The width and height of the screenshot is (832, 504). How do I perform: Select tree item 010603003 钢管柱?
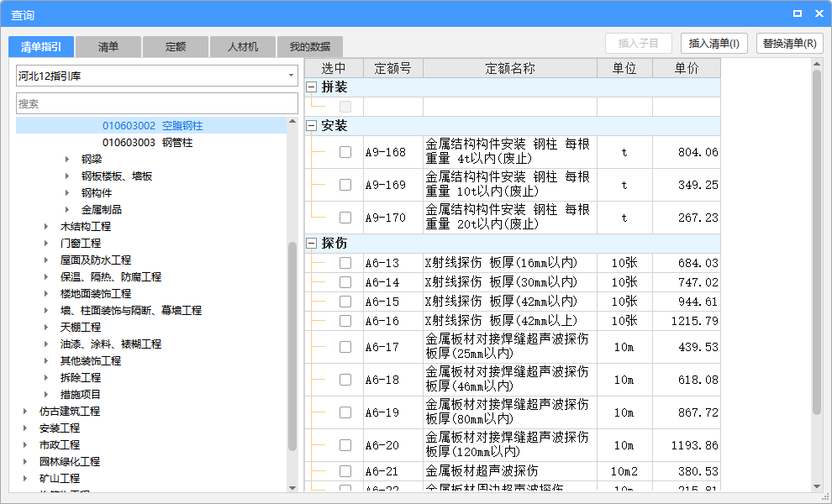pyautogui.click(x=147, y=143)
